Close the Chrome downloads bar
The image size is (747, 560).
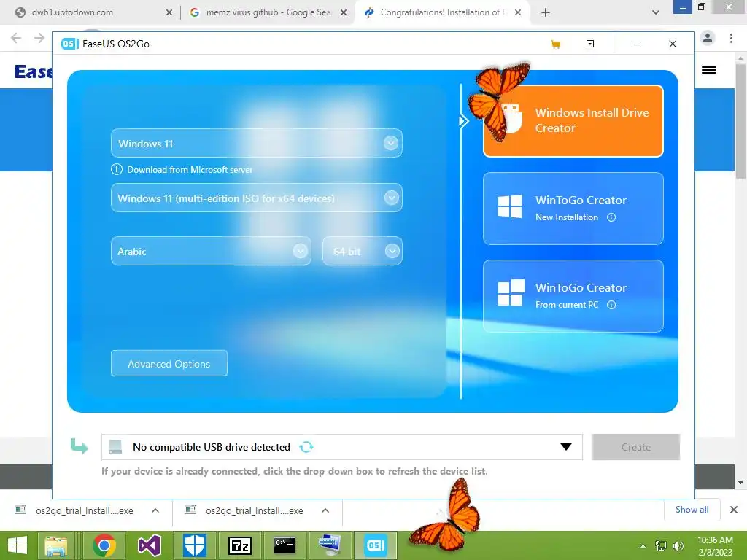click(734, 510)
